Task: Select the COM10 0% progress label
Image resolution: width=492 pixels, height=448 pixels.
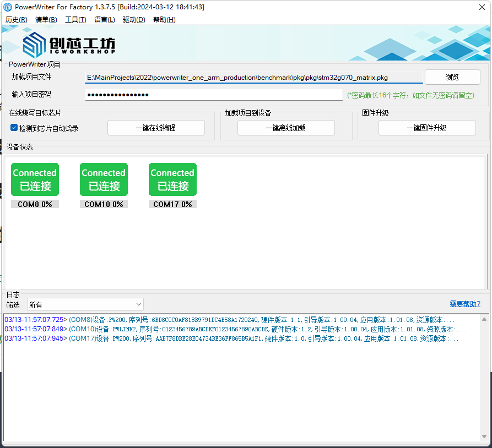Action: (x=103, y=204)
